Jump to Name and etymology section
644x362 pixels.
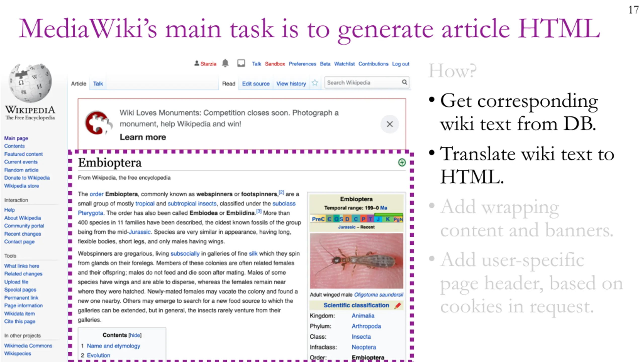(113, 346)
